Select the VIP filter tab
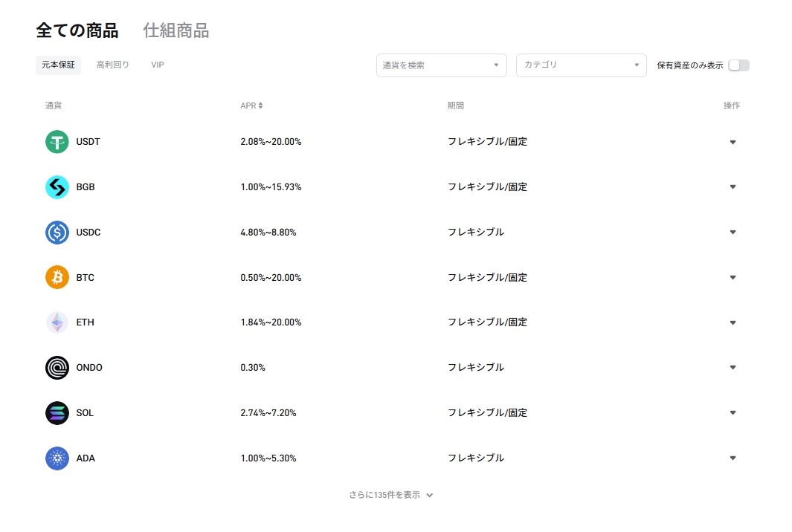792x532 pixels. 158,65
